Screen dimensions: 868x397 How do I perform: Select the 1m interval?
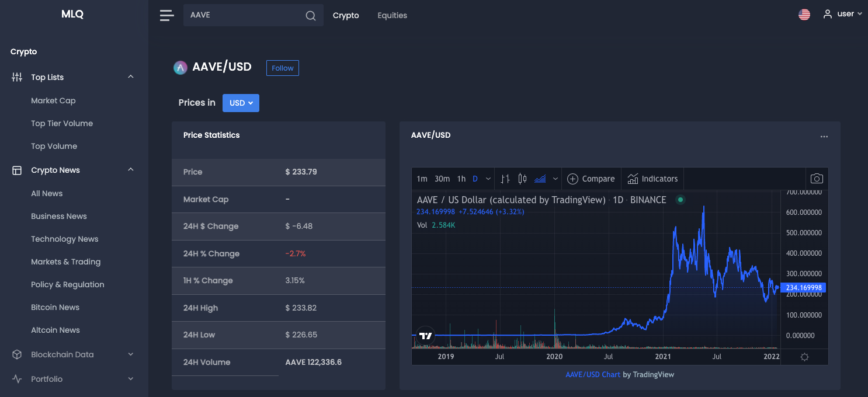[422, 179]
